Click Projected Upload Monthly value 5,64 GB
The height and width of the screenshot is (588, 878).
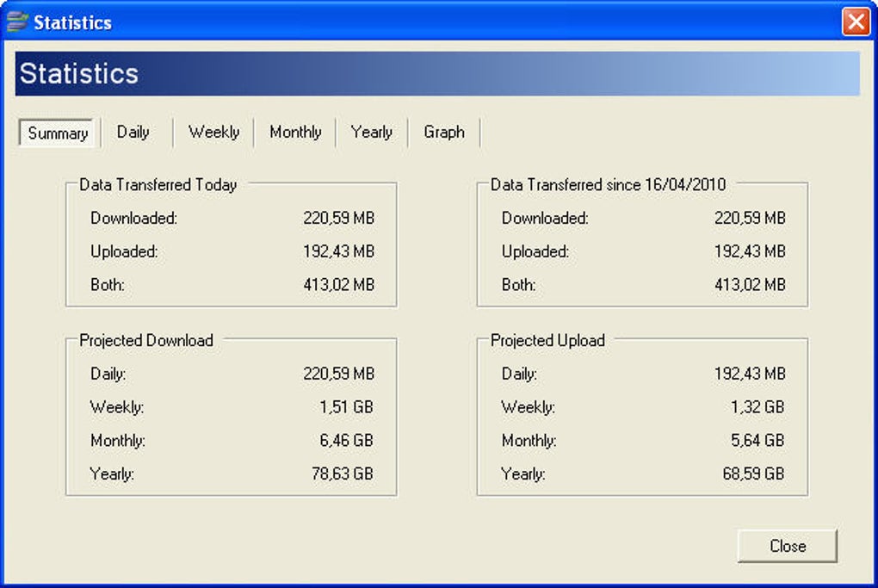tap(757, 441)
